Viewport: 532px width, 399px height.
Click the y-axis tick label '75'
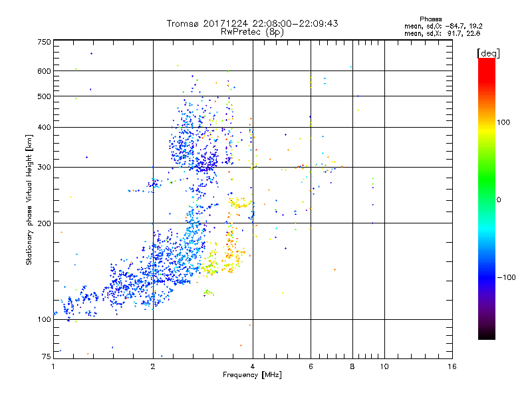46,356
